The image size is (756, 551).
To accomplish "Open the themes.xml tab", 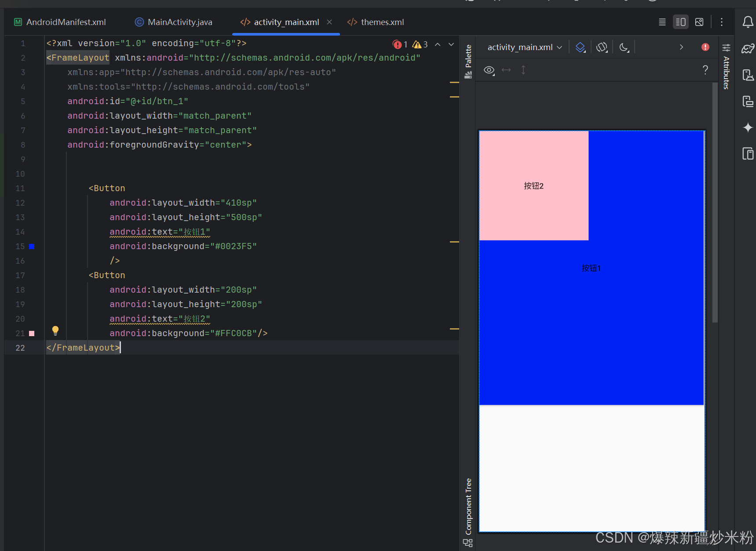I will click(376, 22).
